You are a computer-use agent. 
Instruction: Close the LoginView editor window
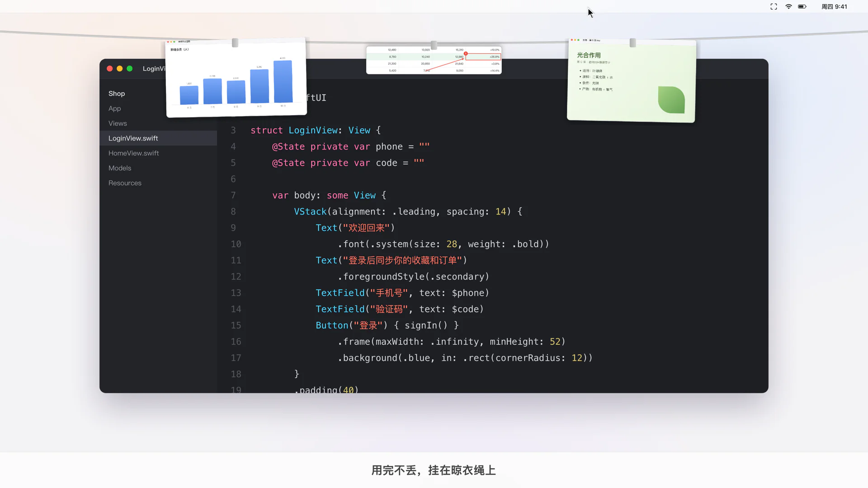click(x=110, y=69)
